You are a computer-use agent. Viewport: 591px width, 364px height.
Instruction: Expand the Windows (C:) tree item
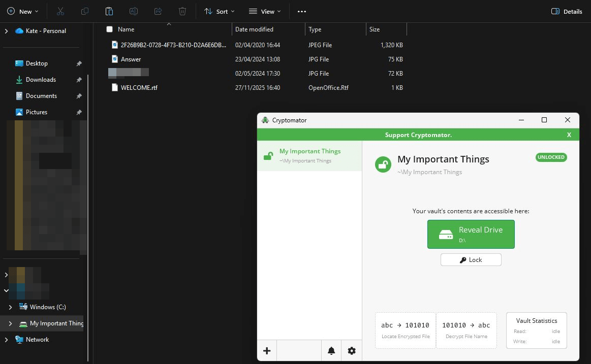10,307
